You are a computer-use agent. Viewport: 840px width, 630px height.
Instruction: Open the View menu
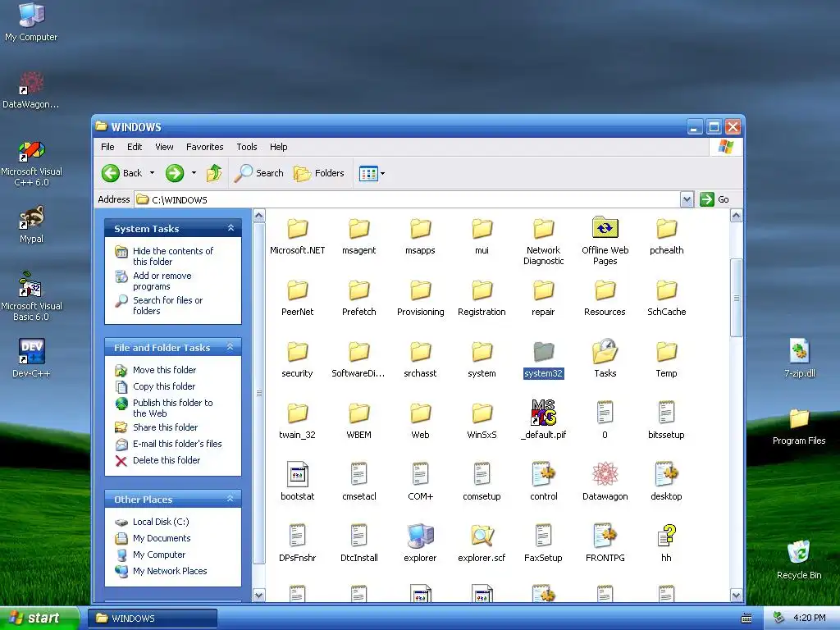[164, 147]
